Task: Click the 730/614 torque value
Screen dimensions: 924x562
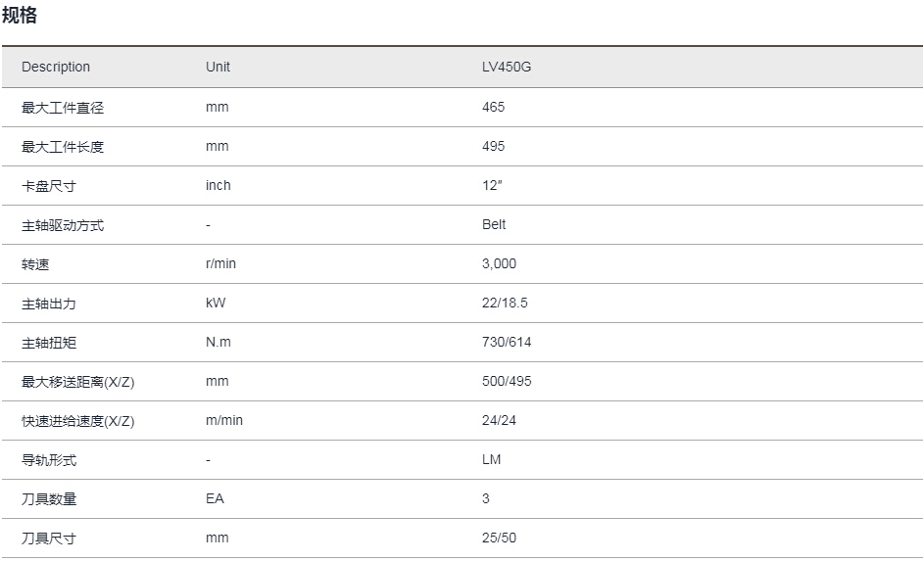Action: 507,342
